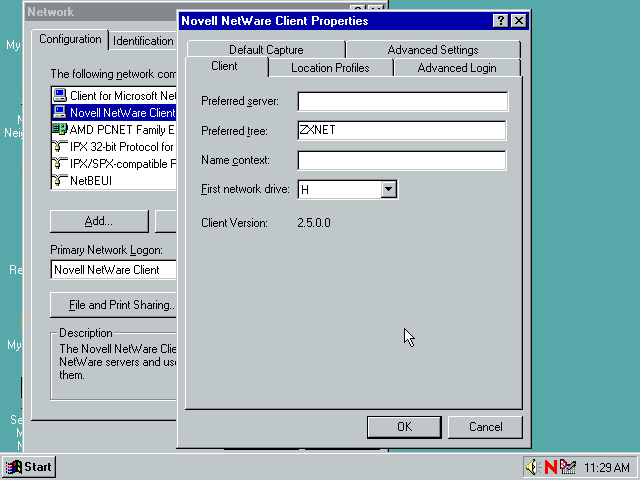
Task: Click the Client Version value 2.5.0.0
Action: [x=314, y=223]
